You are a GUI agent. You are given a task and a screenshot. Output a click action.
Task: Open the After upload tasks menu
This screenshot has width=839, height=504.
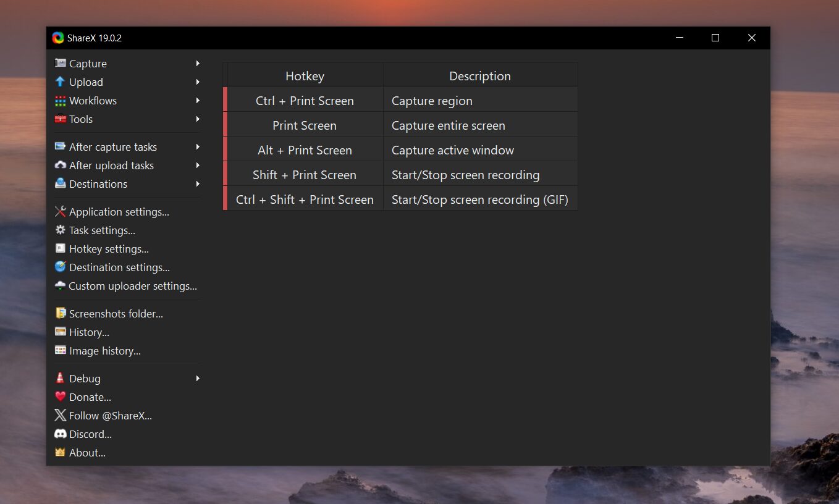111,166
